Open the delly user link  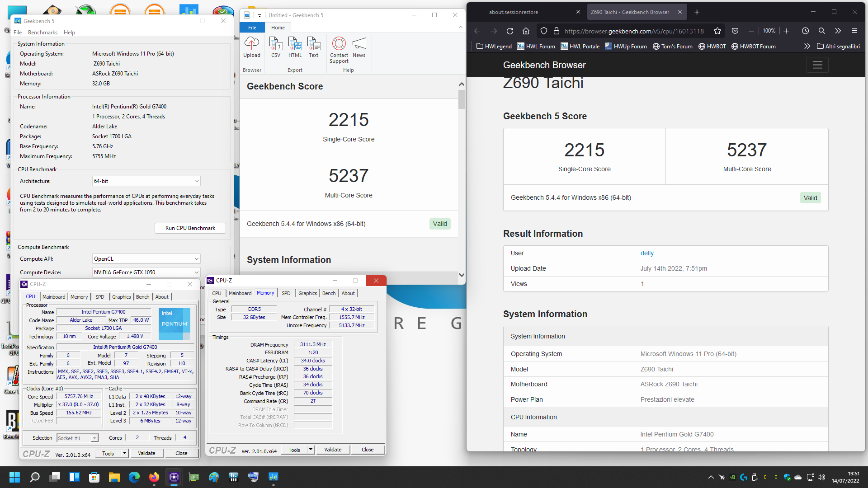pyautogui.click(x=647, y=253)
